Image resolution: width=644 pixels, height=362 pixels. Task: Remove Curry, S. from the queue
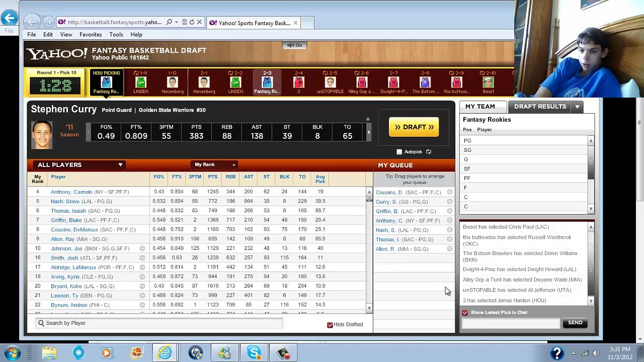click(449, 202)
